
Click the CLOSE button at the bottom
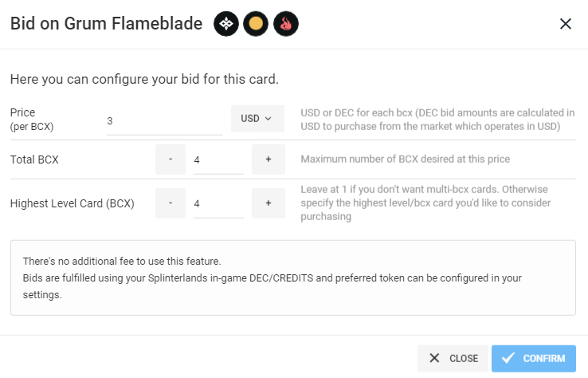(x=453, y=359)
